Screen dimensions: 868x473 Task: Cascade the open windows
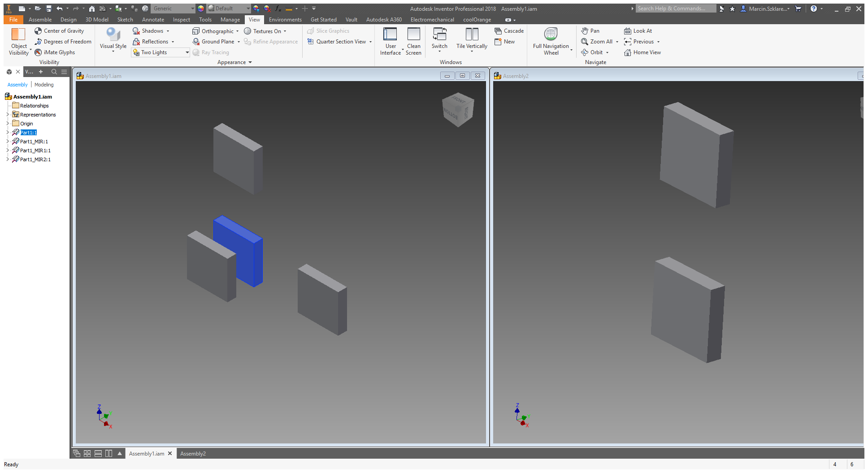[x=509, y=30]
